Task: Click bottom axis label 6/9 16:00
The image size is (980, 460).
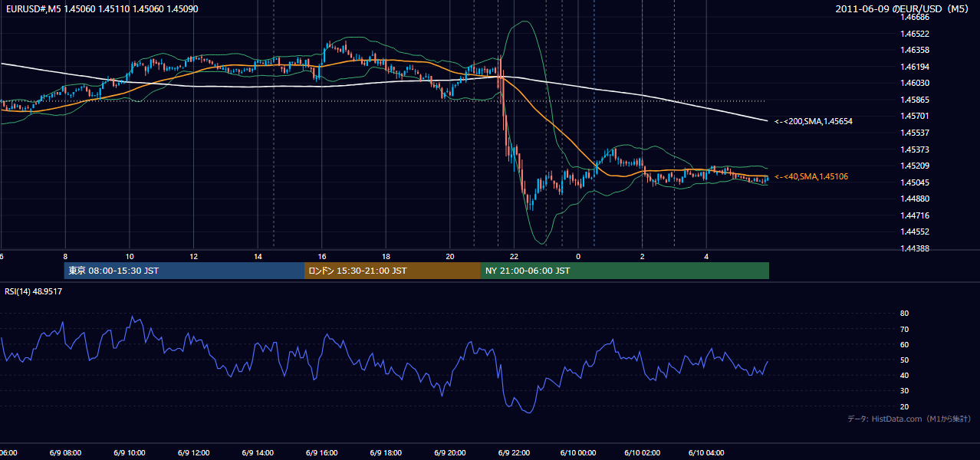Action: (x=322, y=453)
